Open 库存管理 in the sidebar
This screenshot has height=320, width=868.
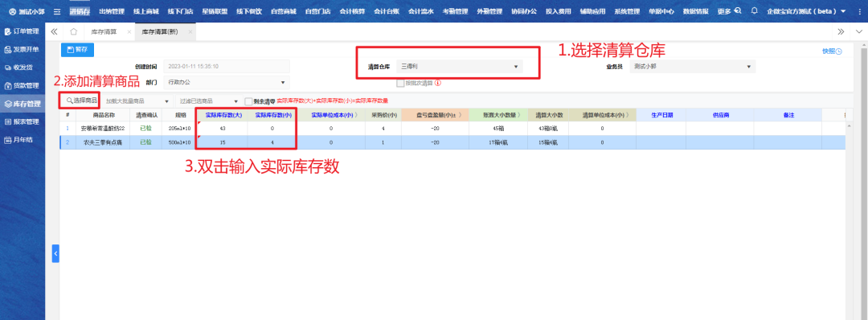23,104
